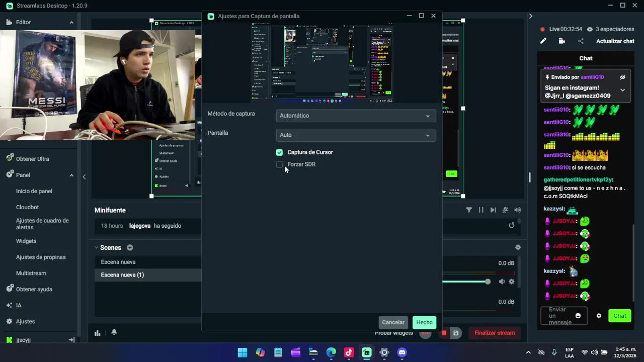The width and height of the screenshot is (644, 362).
Task: Open the Pantalla dropdown set to Auto
Action: tap(356, 135)
